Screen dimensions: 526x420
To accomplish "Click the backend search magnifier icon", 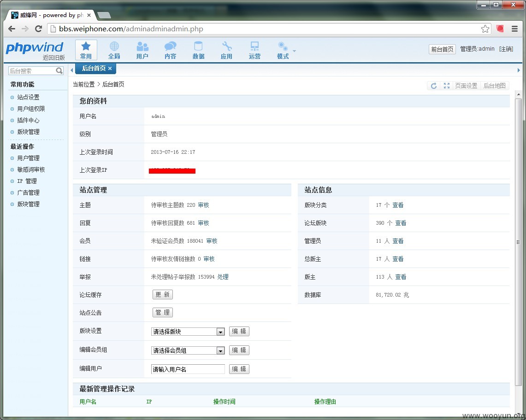I will 59,71.
